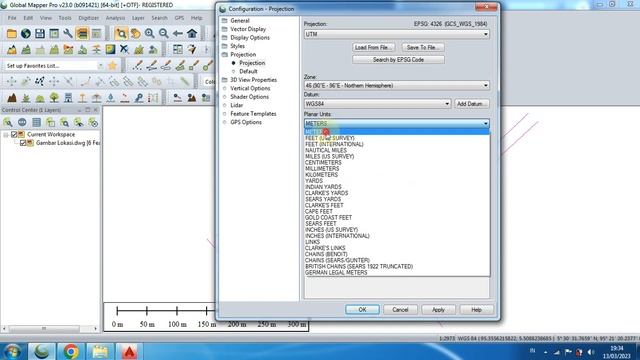Click Search by EPSG Code button
Image resolution: width=640 pixels, height=360 pixels.
coord(398,60)
